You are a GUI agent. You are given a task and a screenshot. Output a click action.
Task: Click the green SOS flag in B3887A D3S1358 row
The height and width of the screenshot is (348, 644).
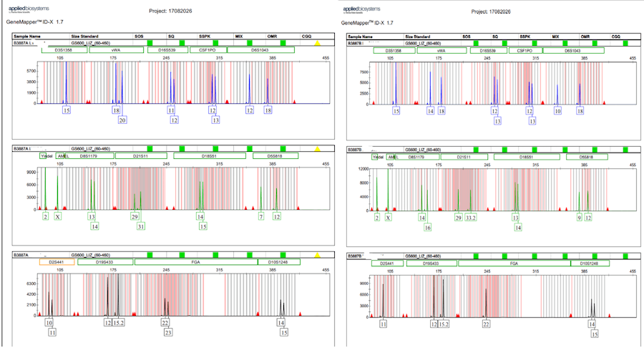pyautogui.click(x=150, y=43)
